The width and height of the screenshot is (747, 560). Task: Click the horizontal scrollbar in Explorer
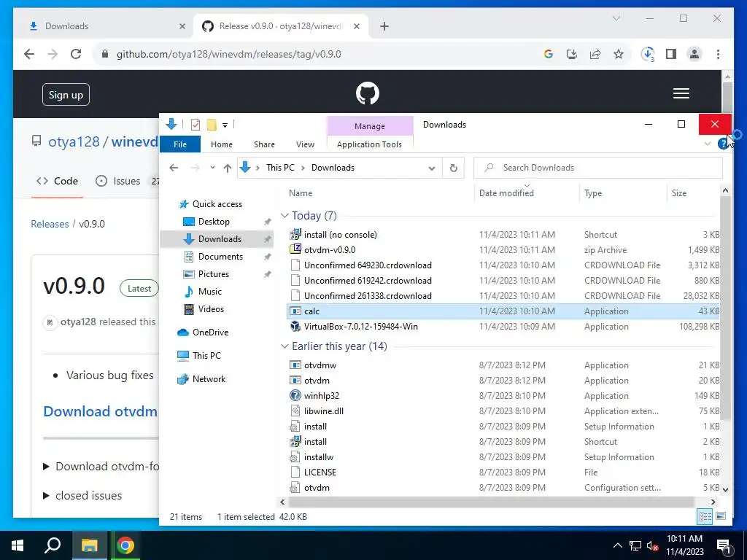(491, 502)
